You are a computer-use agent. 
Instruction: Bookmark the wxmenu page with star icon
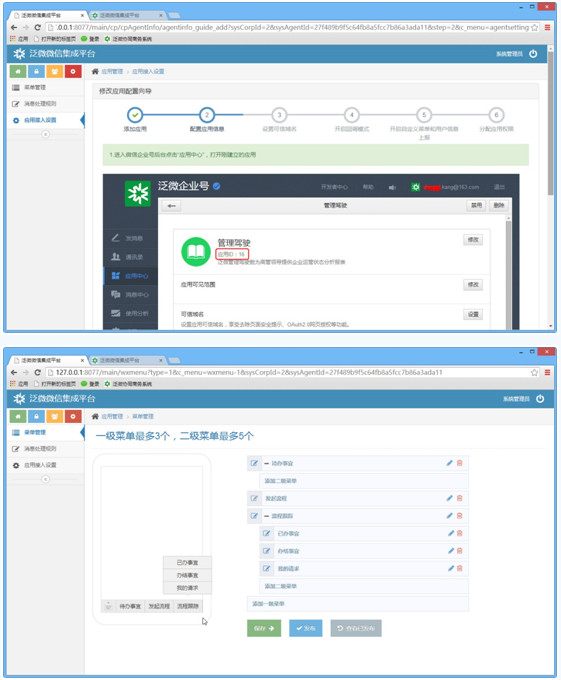pos(535,373)
